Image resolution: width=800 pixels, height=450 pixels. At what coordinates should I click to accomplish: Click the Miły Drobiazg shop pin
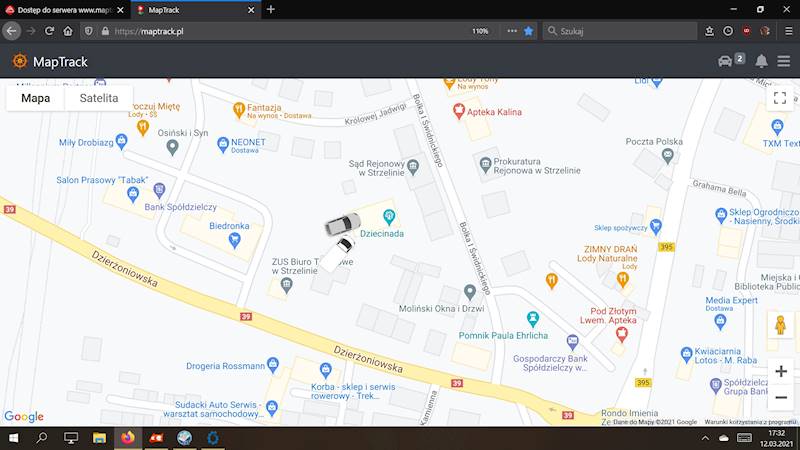click(x=121, y=141)
